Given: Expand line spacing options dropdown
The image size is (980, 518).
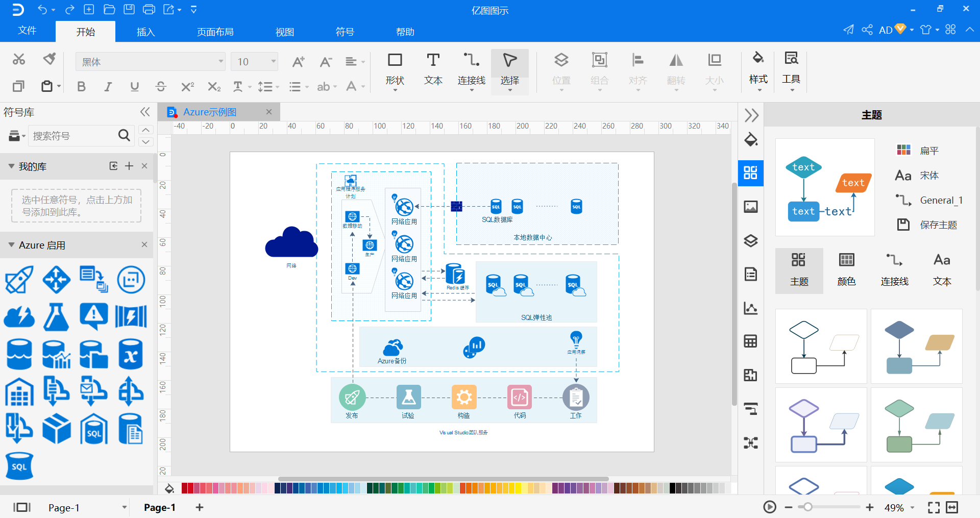Looking at the screenshot, I should 277,87.
